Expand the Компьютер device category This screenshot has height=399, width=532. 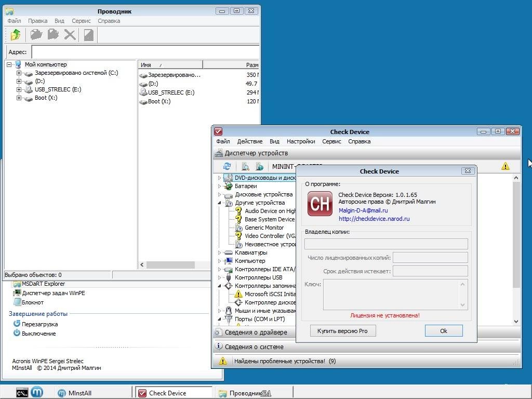click(x=220, y=261)
